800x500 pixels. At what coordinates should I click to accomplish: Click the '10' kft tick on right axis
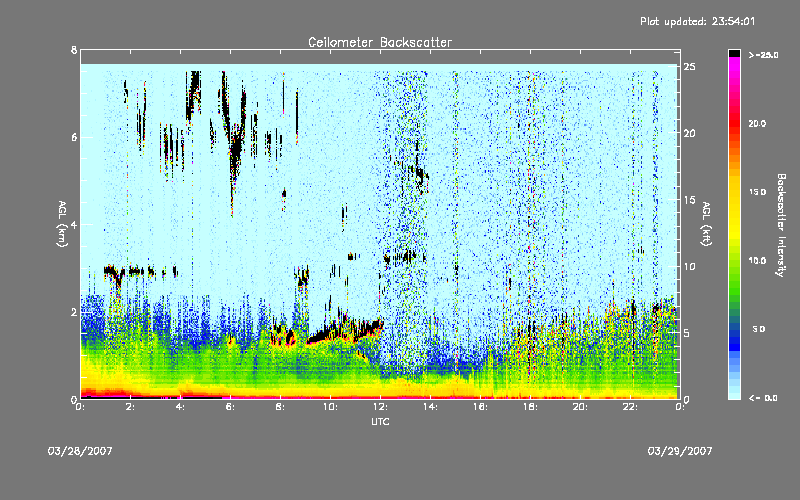pos(689,266)
